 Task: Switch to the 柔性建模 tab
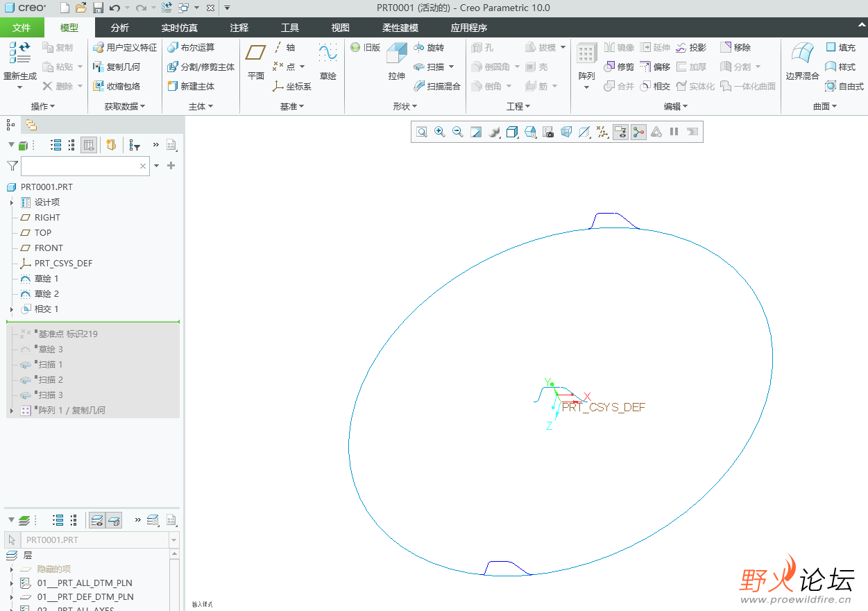(x=400, y=28)
